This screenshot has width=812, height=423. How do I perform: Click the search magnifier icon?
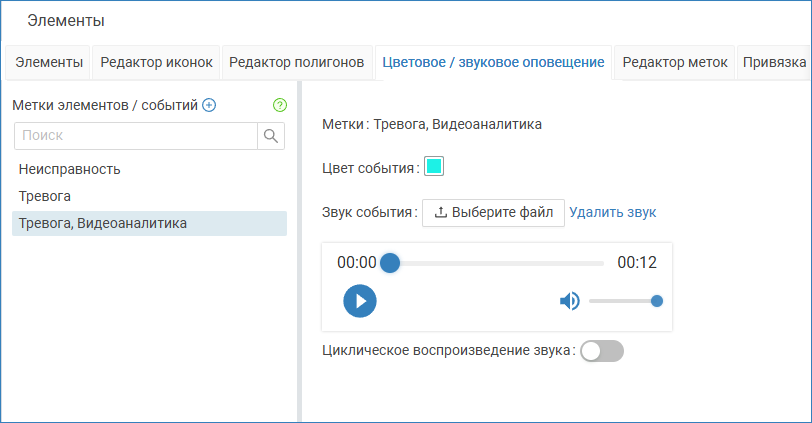(271, 136)
